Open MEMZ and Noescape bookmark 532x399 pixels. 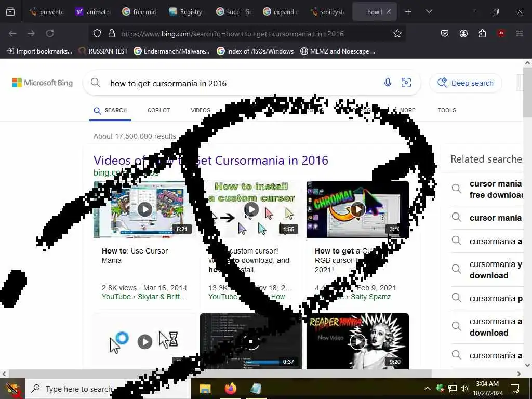pyautogui.click(x=338, y=51)
